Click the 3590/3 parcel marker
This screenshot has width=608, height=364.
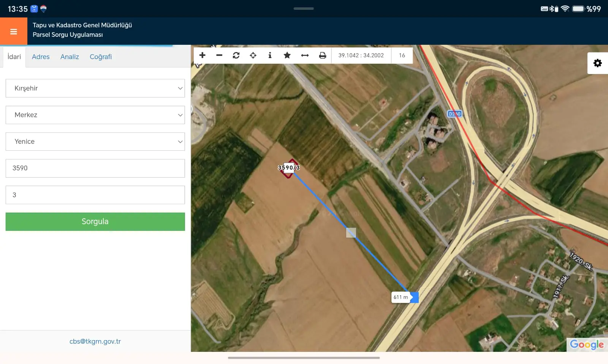coord(289,168)
